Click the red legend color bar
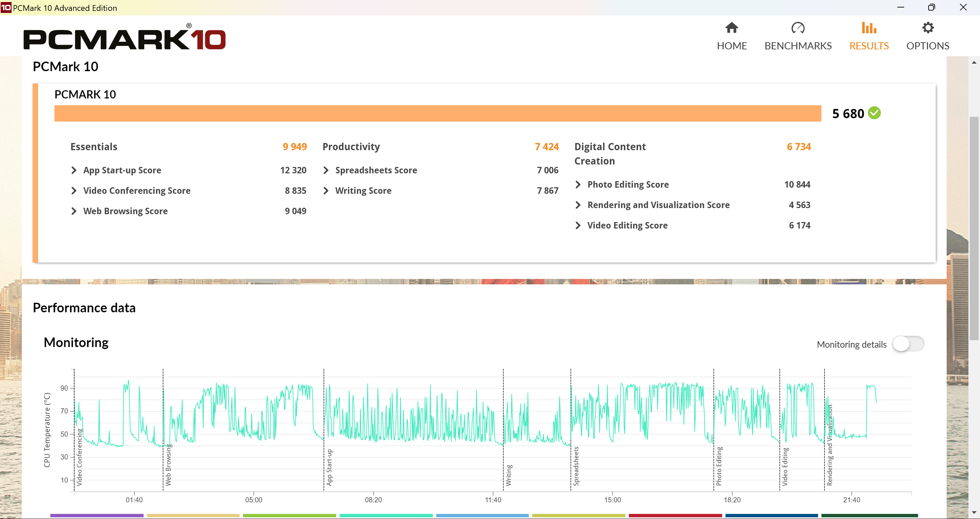 click(x=675, y=516)
